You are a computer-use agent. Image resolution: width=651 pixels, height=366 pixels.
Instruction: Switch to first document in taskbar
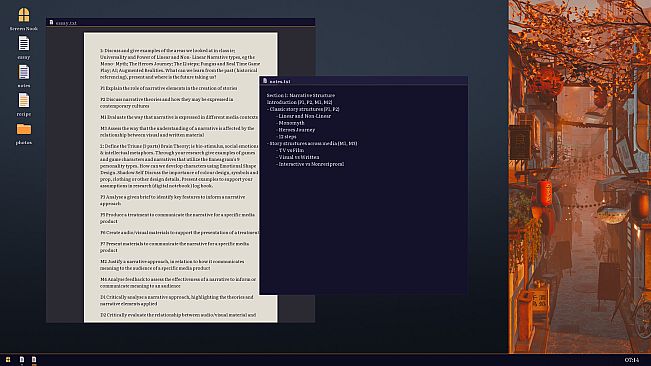tap(22, 360)
